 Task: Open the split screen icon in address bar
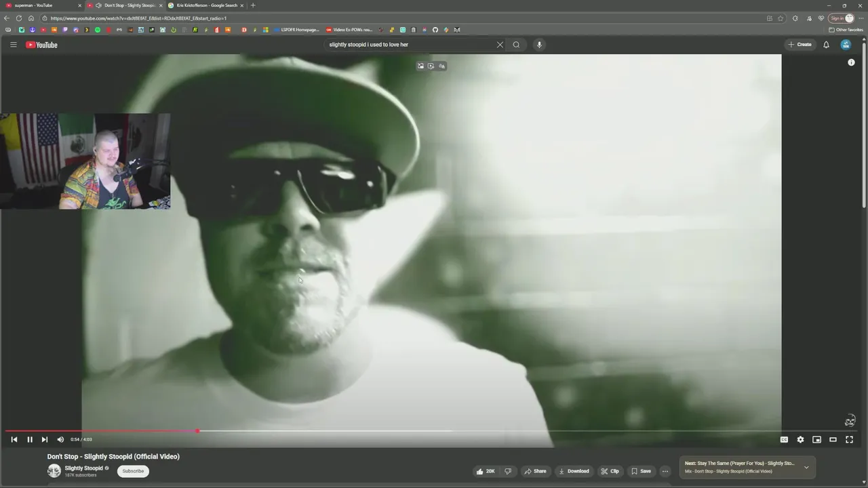point(769,18)
